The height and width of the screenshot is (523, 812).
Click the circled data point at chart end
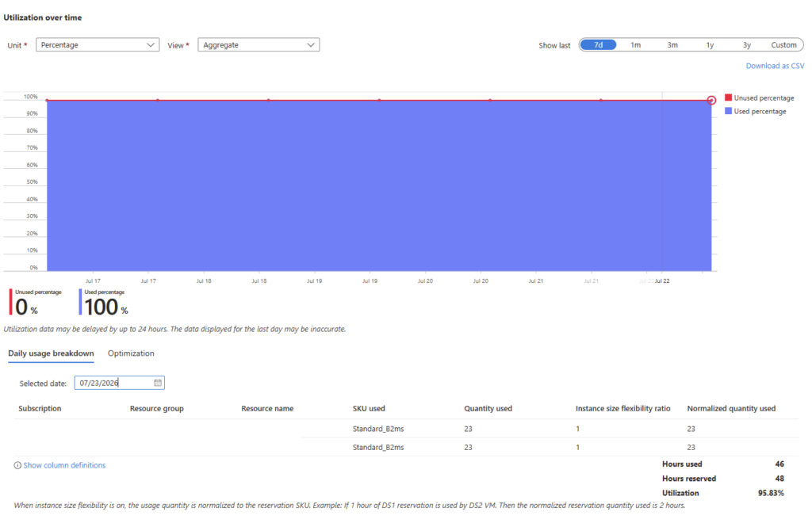click(x=711, y=101)
